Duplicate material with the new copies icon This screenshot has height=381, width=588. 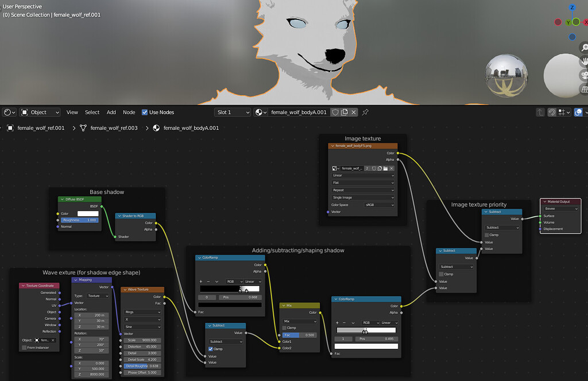click(x=345, y=112)
